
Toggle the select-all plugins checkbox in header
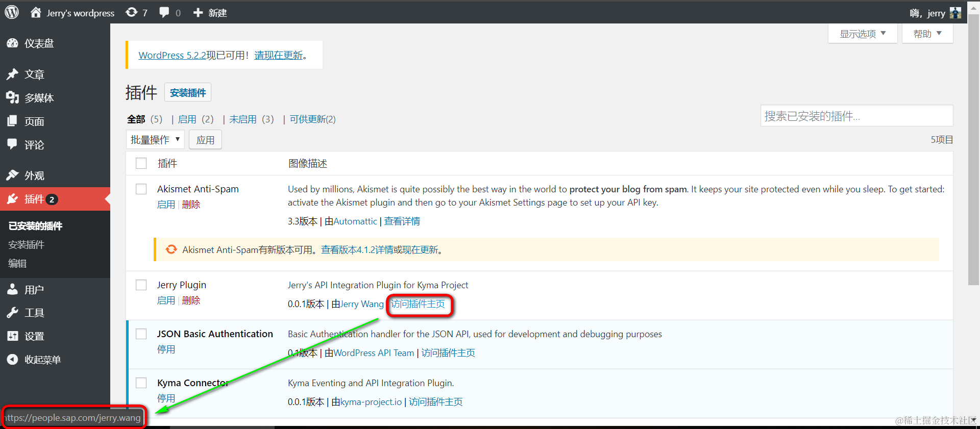pyautogui.click(x=141, y=163)
